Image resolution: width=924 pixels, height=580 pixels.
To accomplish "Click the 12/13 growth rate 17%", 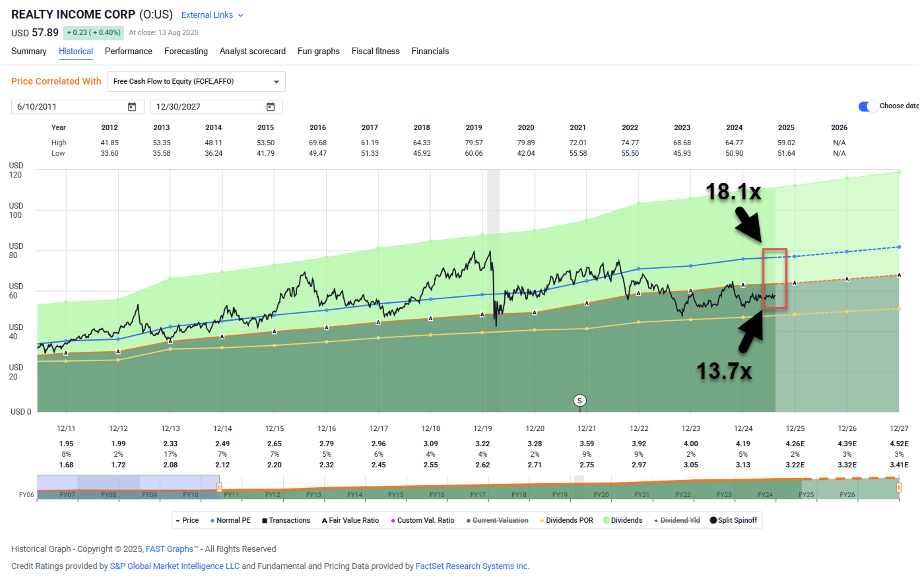I will pyautogui.click(x=170, y=454).
